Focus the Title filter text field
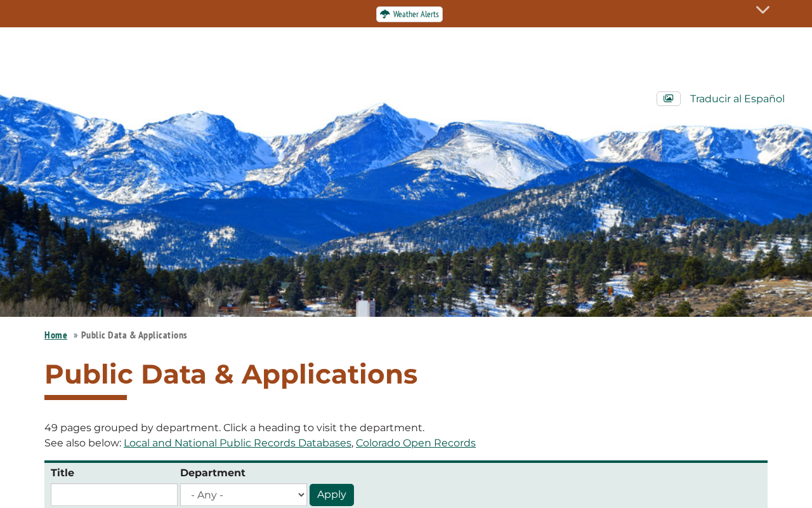The width and height of the screenshot is (812, 508). click(x=114, y=495)
